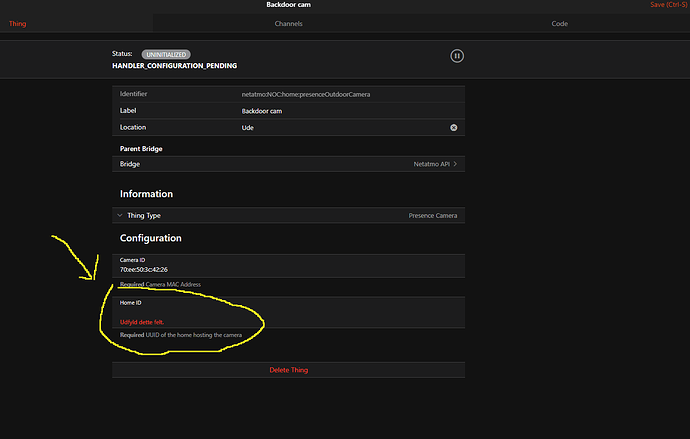
Task: Expand the Thing Type chevron
Action: point(120,215)
